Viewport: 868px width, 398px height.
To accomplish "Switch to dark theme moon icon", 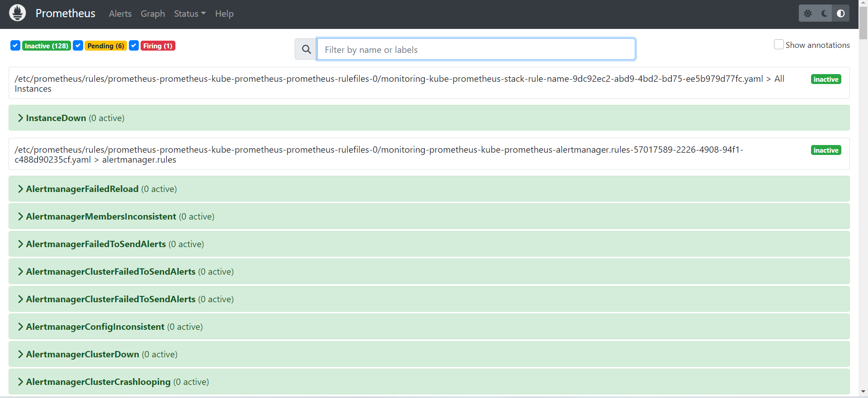I will (825, 14).
